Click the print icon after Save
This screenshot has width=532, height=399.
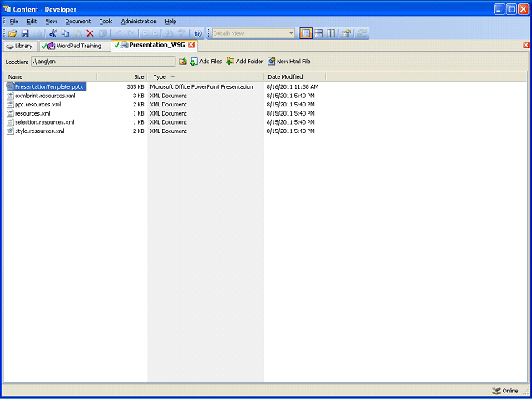tap(38, 33)
